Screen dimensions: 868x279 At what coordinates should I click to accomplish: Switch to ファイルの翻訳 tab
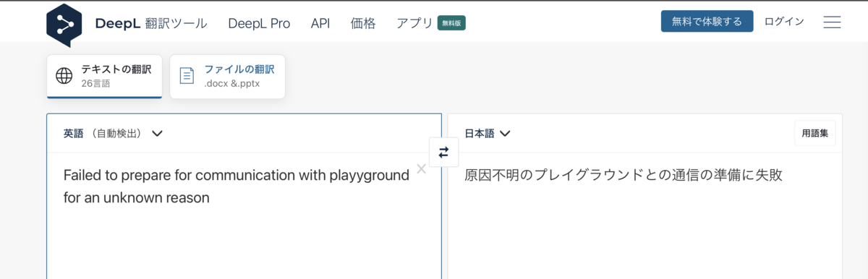pos(227,76)
